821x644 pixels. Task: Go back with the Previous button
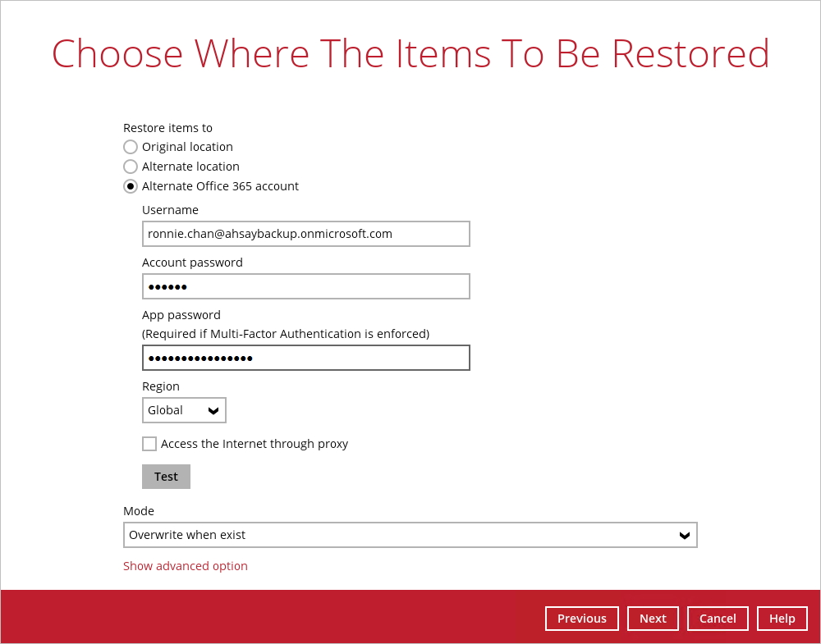pos(581,619)
